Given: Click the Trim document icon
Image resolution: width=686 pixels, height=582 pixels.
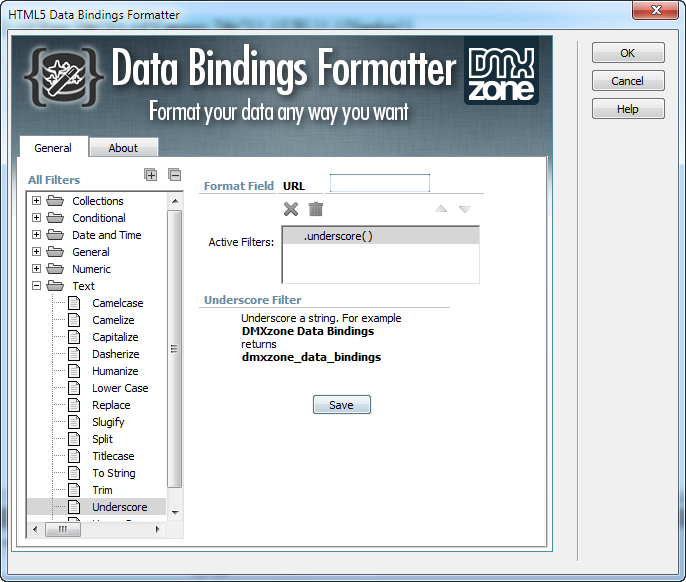Looking at the screenshot, I should click(x=74, y=490).
